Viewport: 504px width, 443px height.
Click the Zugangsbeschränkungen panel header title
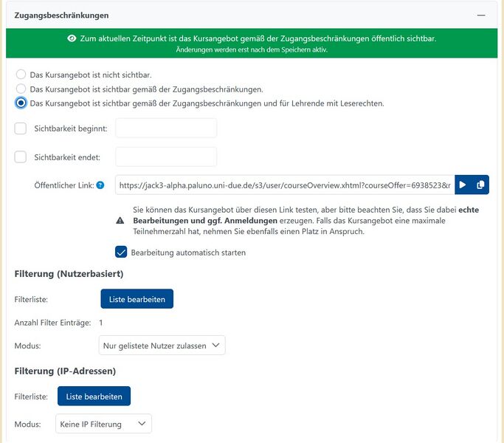pyautogui.click(x=62, y=15)
